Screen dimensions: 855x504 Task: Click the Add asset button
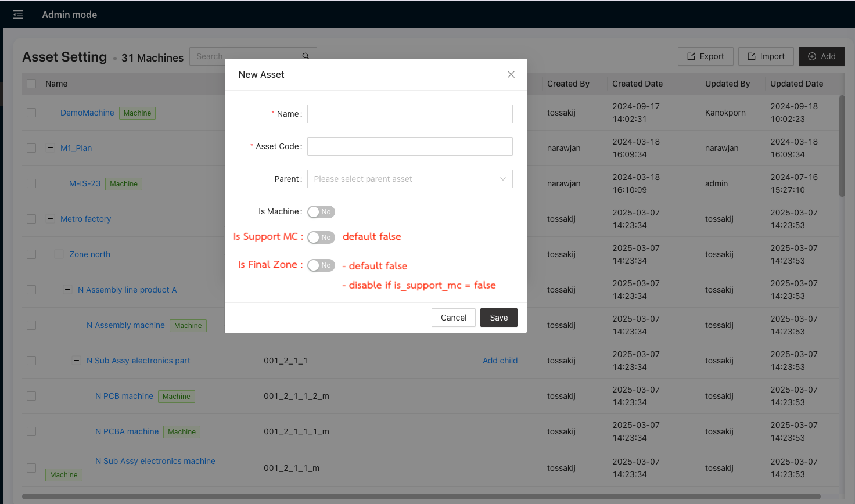(x=821, y=56)
